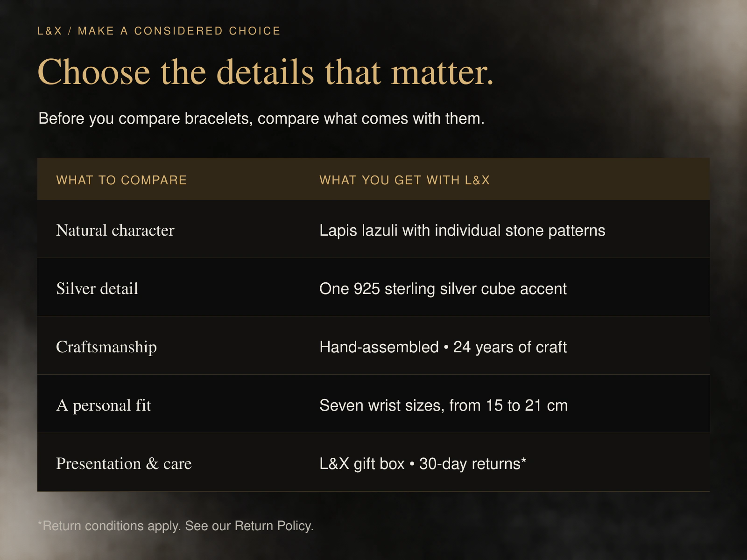Click 'Lapis lazuli with individual stone patterns'

pyautogui.click(x=462, y=230)
